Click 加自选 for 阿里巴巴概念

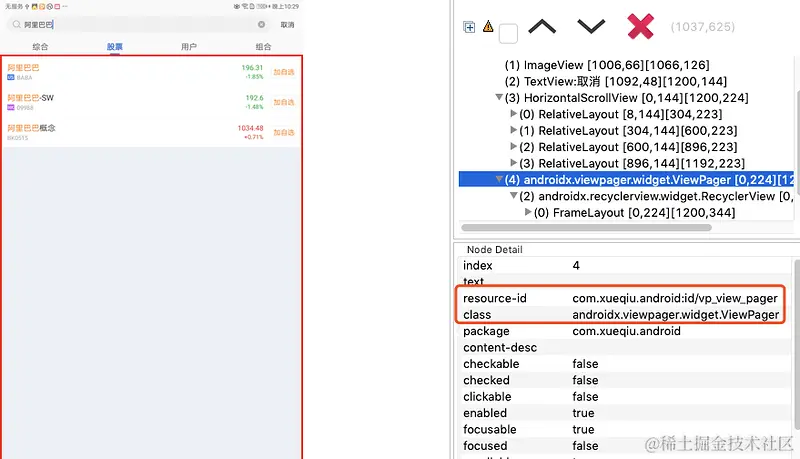[284, 132]
